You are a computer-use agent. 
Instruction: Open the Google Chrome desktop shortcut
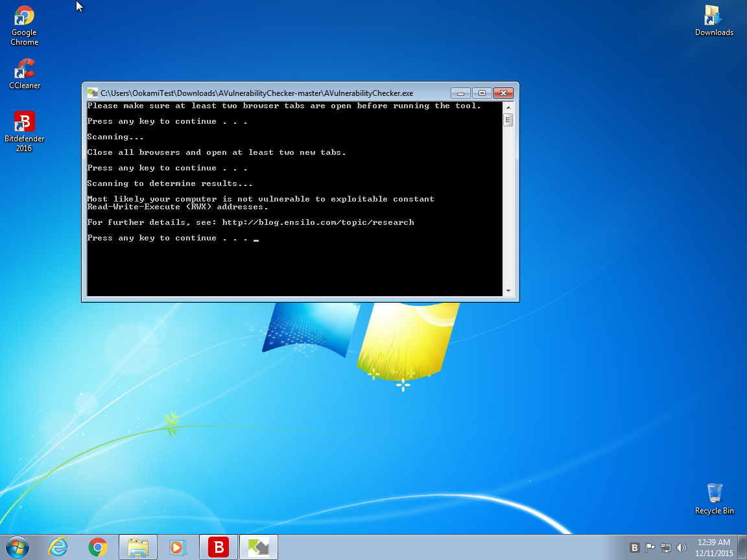(x=24, y=26)
